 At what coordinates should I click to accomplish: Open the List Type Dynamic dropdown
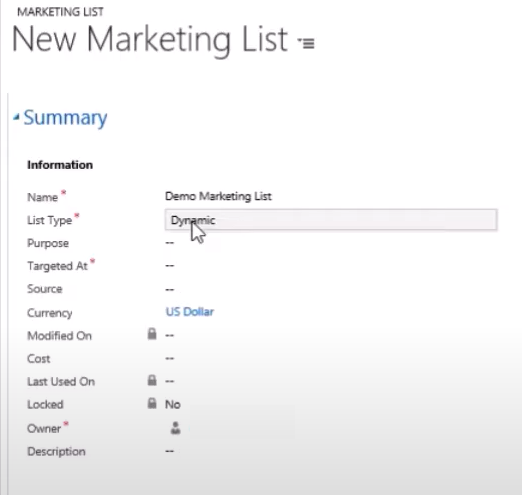click(331, 220)
